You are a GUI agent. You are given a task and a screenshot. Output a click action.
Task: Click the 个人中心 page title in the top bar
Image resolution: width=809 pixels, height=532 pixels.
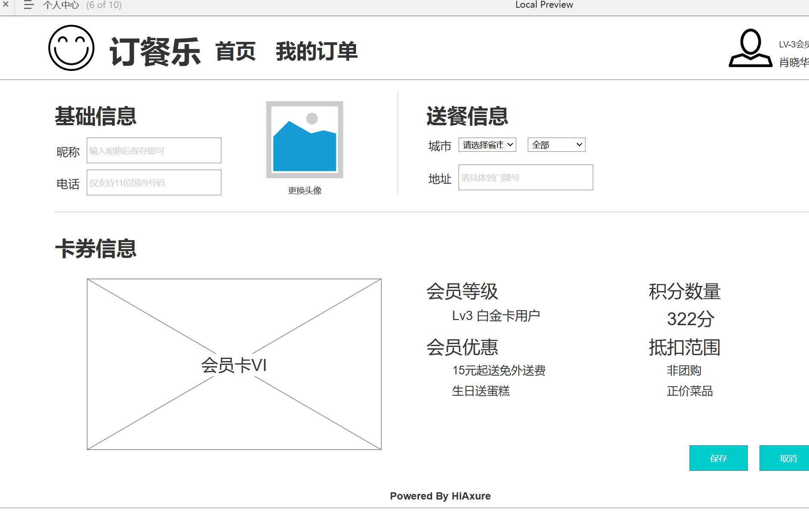[x=61, y=5]
